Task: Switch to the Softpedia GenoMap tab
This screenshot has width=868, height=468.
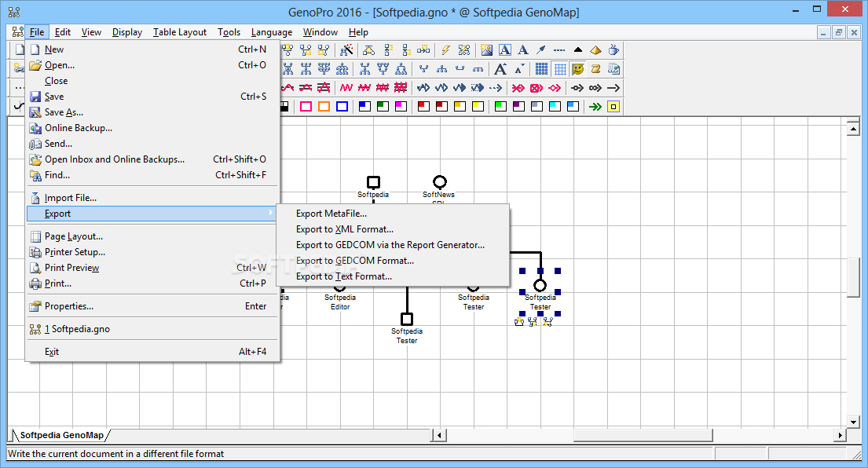Action: point(61,435)
